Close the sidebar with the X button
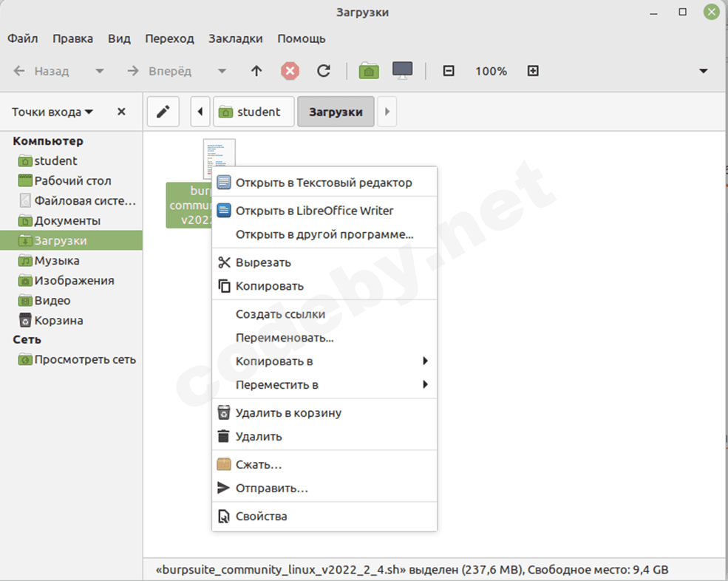Viewport: 728px width, 581px height. click(x=121, y=112)
